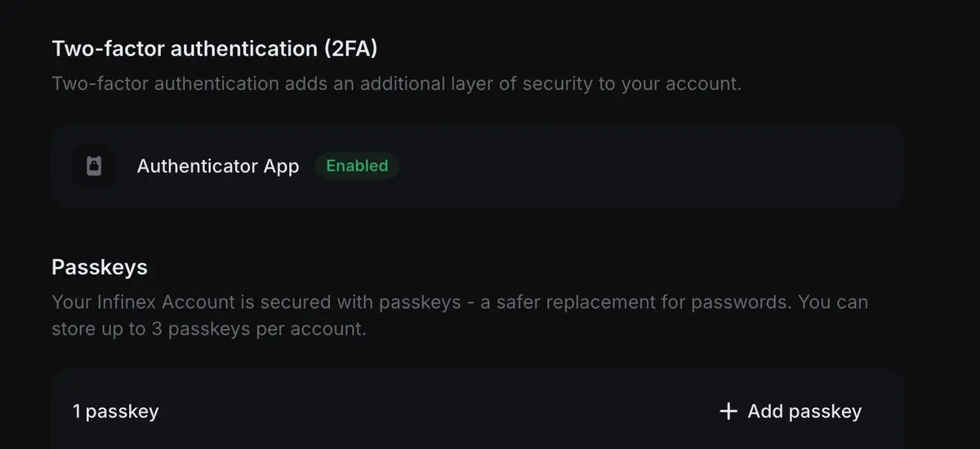
Task: Click the word 'App' after Authenticator
Action: (x=281, y=167)
